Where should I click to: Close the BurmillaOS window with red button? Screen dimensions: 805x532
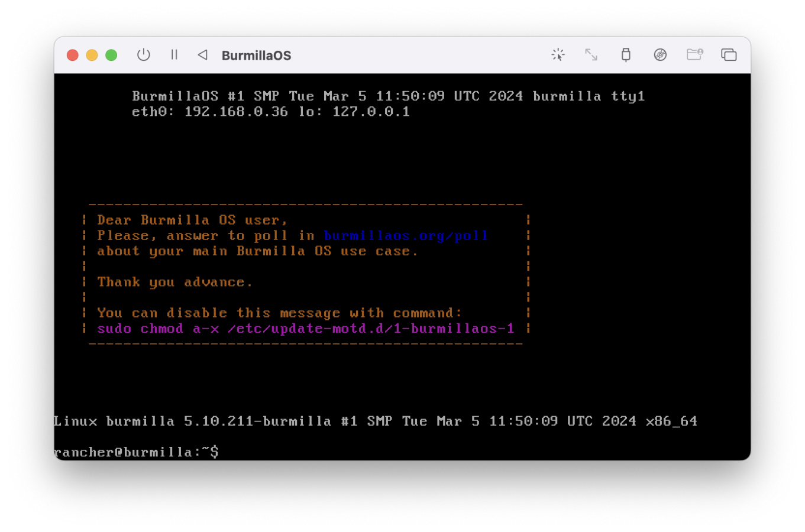point(73,55)
